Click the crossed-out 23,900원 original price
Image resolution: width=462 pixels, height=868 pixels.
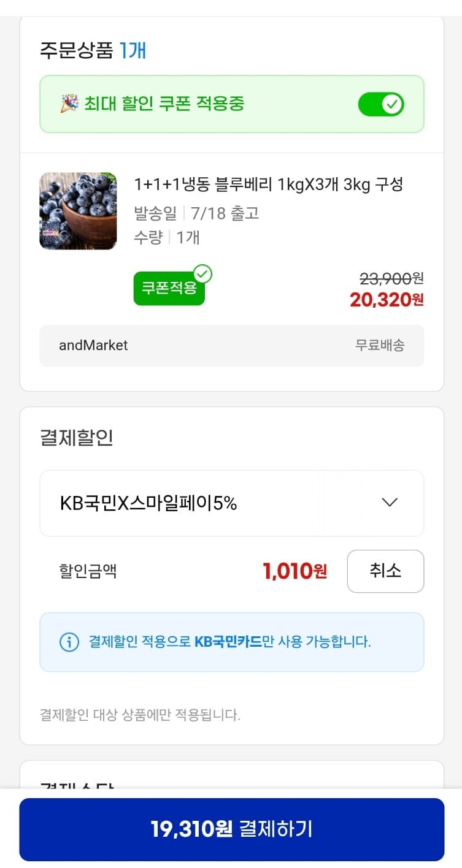click(x=391, y=279)
